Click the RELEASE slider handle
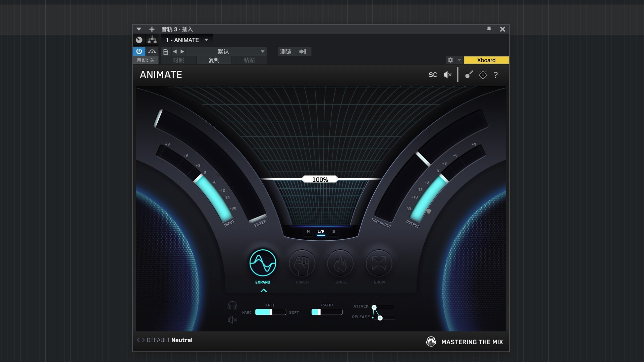Viewport: 644px width, 362px height. point(380,318)
